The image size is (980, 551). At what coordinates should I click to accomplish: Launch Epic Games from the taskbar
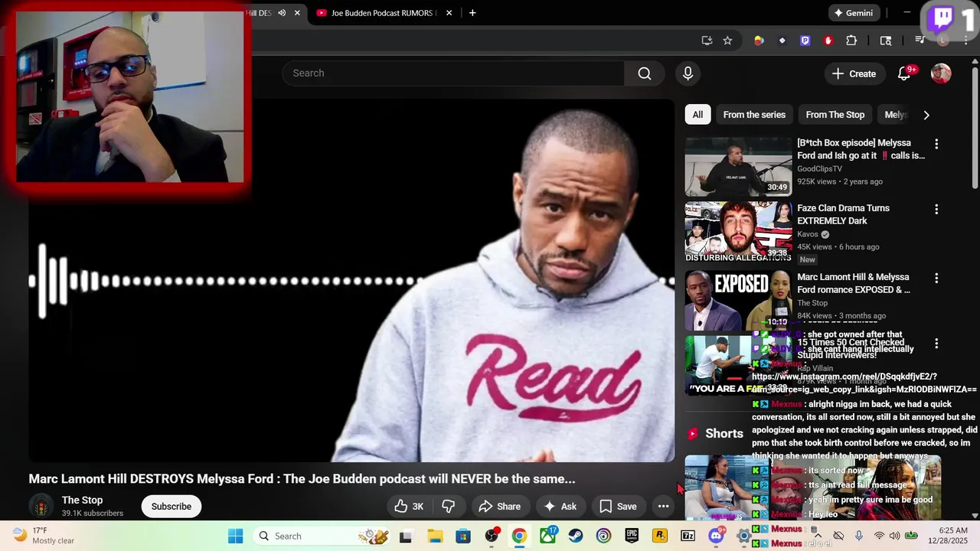point(632,536)
